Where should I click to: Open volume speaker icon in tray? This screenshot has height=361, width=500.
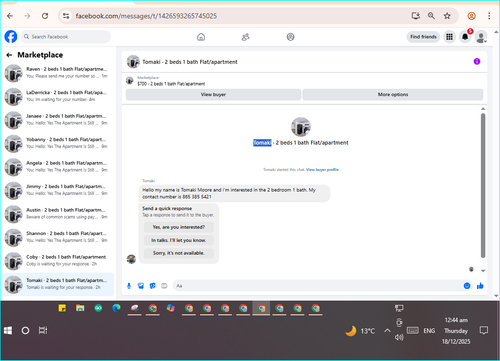399,337
